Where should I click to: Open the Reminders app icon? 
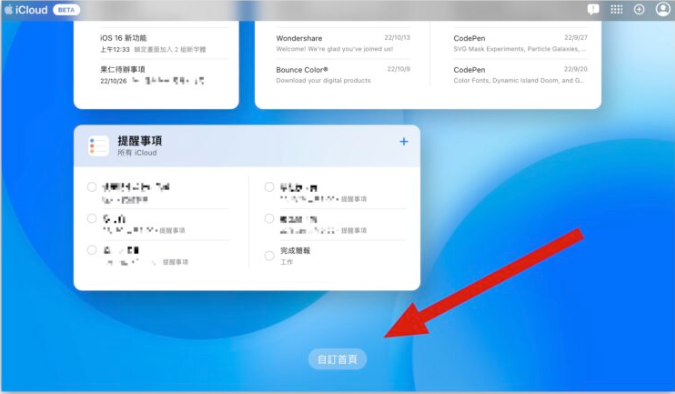(99, 146)
